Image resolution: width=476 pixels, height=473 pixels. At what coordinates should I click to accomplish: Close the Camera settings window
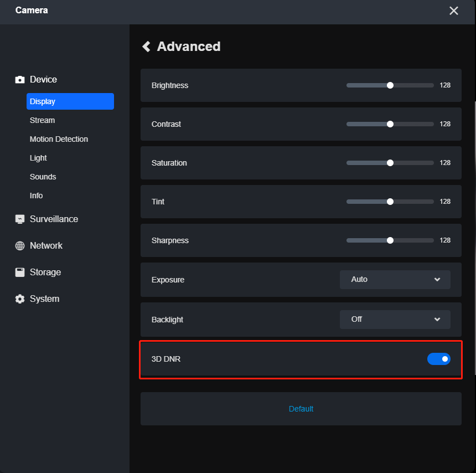pyautogui.click(x=454, y=11)
